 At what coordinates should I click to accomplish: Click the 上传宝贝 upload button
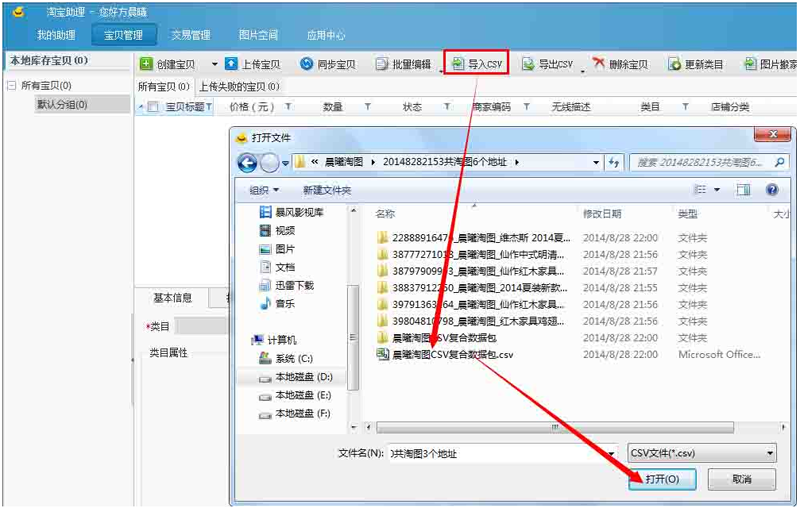click(x=253, y=64)
